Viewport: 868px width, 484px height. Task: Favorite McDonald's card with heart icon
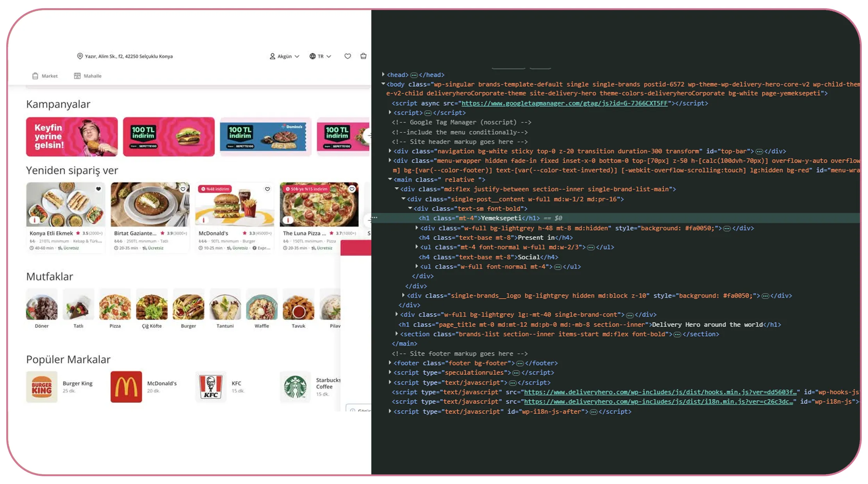tap(267, 189)
